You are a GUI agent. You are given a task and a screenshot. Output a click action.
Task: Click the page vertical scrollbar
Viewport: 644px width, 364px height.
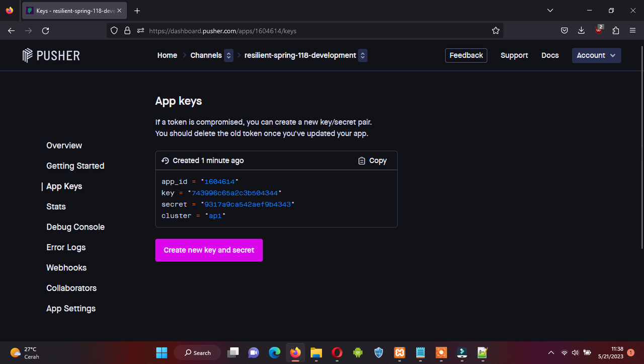[641, 146]
